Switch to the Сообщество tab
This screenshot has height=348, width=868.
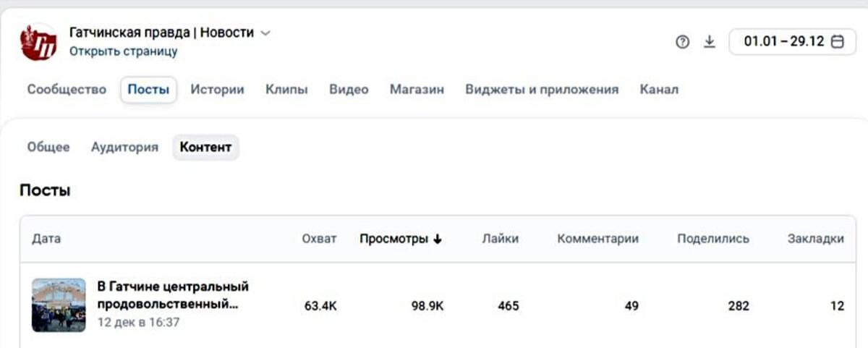(67, 90)
